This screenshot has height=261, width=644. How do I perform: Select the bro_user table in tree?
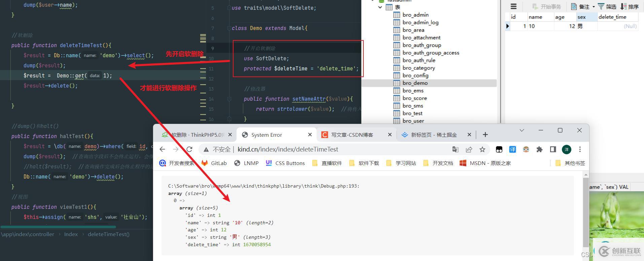pos(413,121)
